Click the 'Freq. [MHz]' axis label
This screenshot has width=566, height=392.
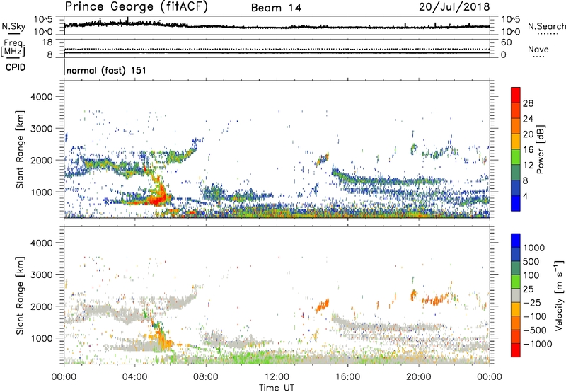(13, 47)
